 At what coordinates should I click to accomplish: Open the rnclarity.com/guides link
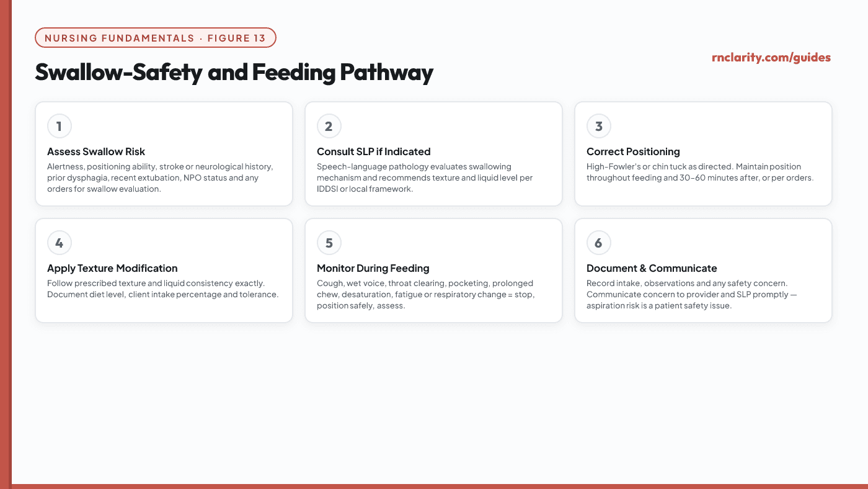[x=771, y=58]
